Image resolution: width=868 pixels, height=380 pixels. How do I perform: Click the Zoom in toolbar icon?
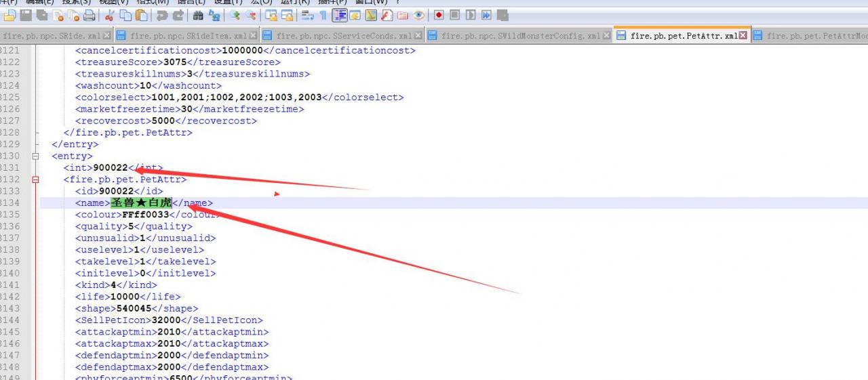(x=235, y=15)
